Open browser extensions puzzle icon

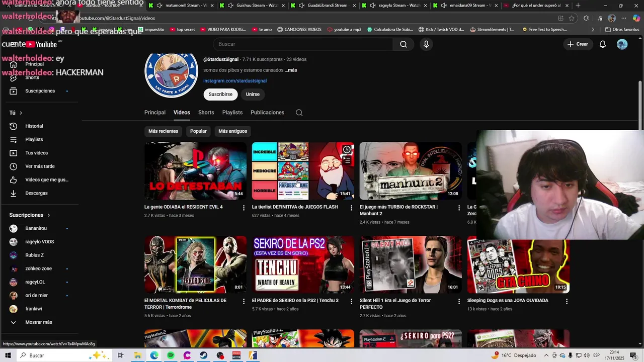586,18
